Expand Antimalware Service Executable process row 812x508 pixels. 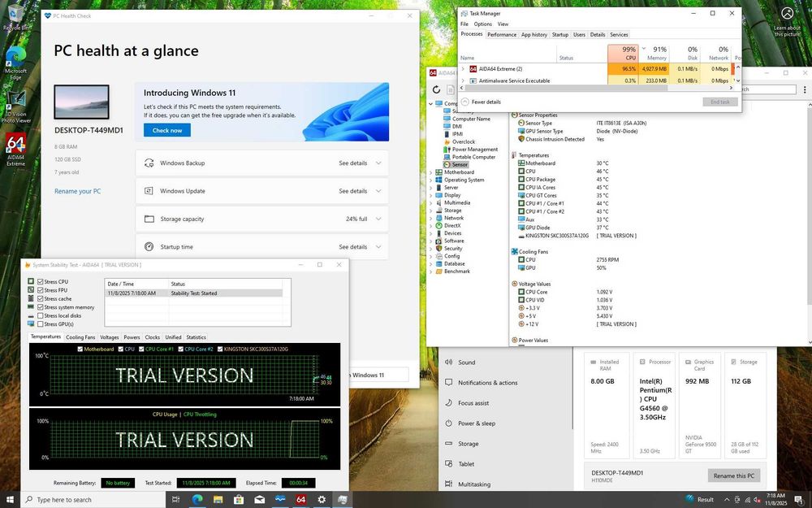click(x=463, y=80)
